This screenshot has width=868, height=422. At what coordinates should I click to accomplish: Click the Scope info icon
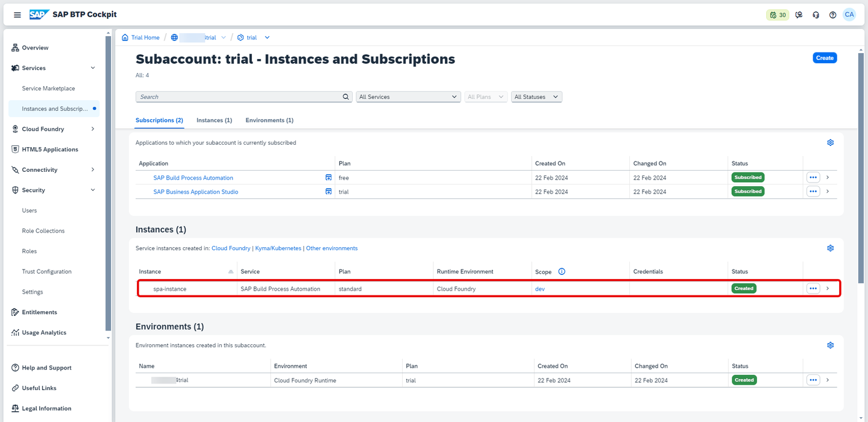tap(562, 271)
